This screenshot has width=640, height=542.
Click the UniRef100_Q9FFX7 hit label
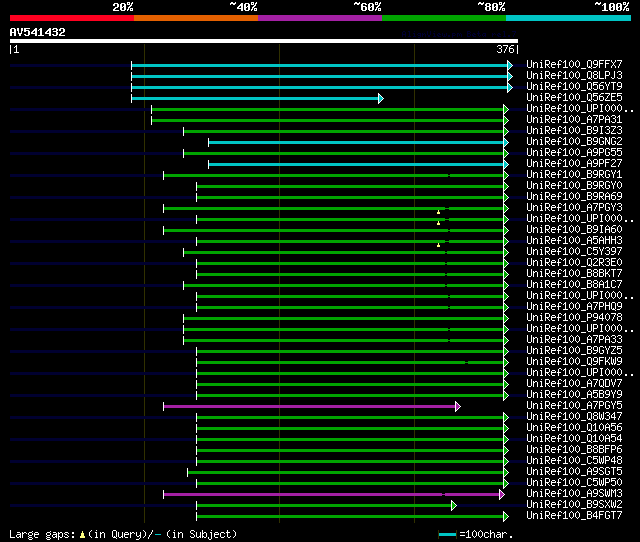[574, 64]
